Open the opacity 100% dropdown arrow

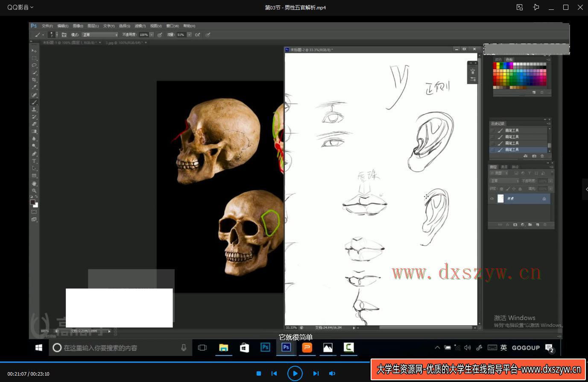(152, 35)
